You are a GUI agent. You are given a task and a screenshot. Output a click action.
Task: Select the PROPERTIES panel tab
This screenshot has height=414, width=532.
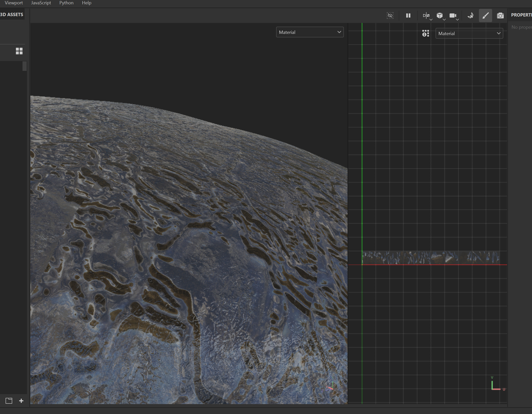521,15
